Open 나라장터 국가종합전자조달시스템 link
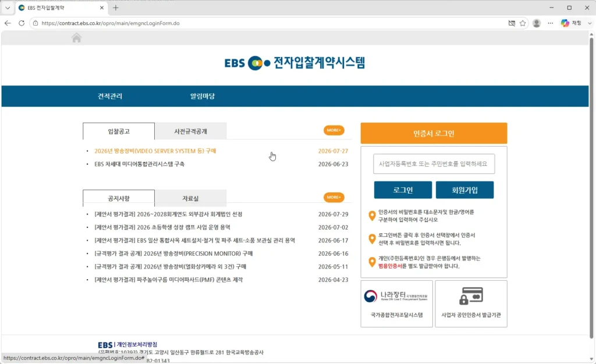Image resolution: width=596 pixels, height=364 pixels. click(x=396, y=304)
